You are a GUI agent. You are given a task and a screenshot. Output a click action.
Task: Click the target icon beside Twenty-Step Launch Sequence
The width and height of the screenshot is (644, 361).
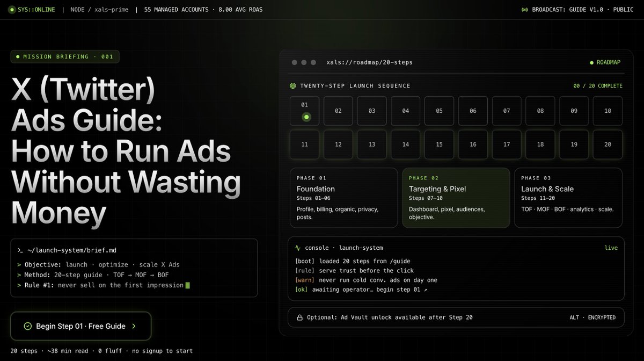pos(293,85)
